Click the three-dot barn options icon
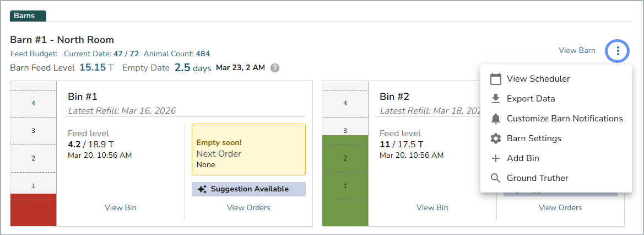Viewport: 644px width, 235px height. pyautogui.click(x=618, y=51)
